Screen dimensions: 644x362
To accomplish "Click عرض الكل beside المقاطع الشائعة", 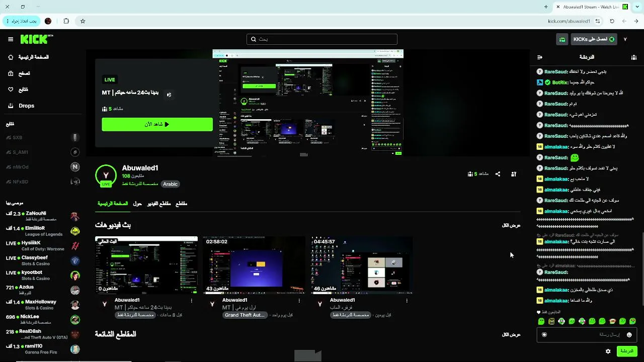I will 511,334.
